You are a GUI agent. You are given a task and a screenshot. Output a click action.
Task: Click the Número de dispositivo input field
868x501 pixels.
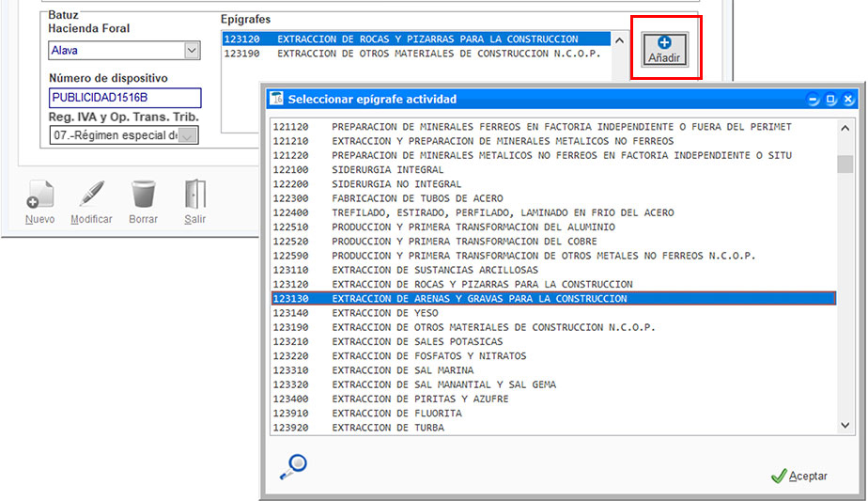point(125,98)
